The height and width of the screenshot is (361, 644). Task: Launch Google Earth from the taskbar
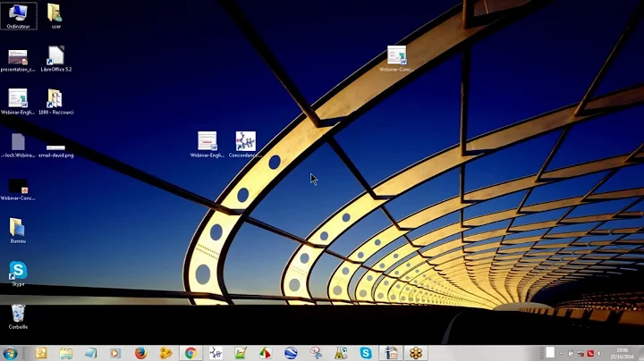pos(291,353)
